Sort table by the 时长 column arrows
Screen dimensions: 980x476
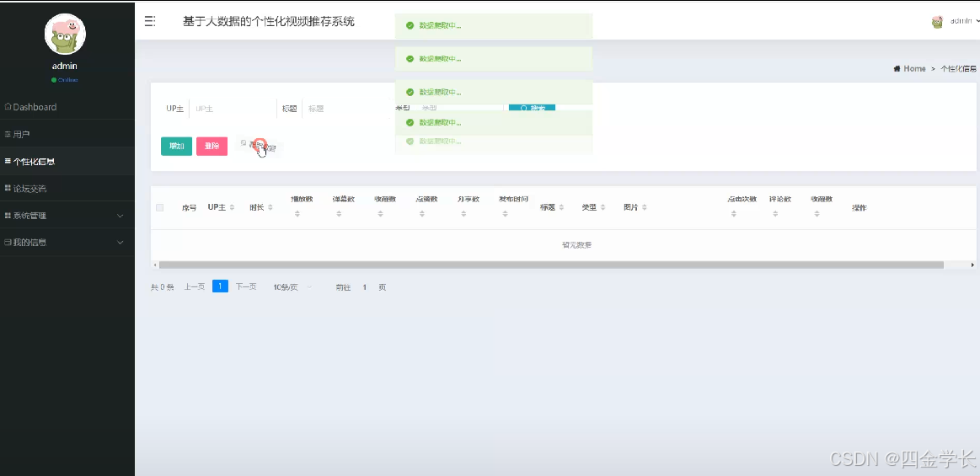click(x=270, y=207)
